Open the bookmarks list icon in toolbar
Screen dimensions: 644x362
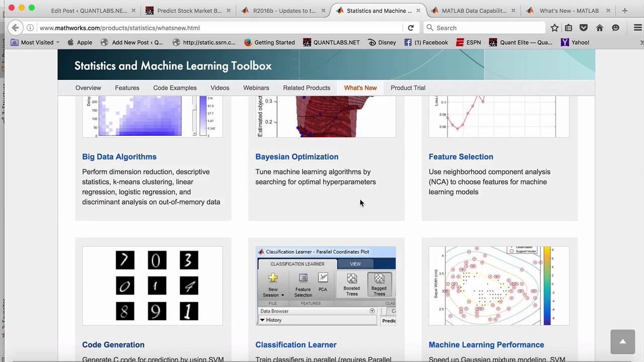[569, 28]
